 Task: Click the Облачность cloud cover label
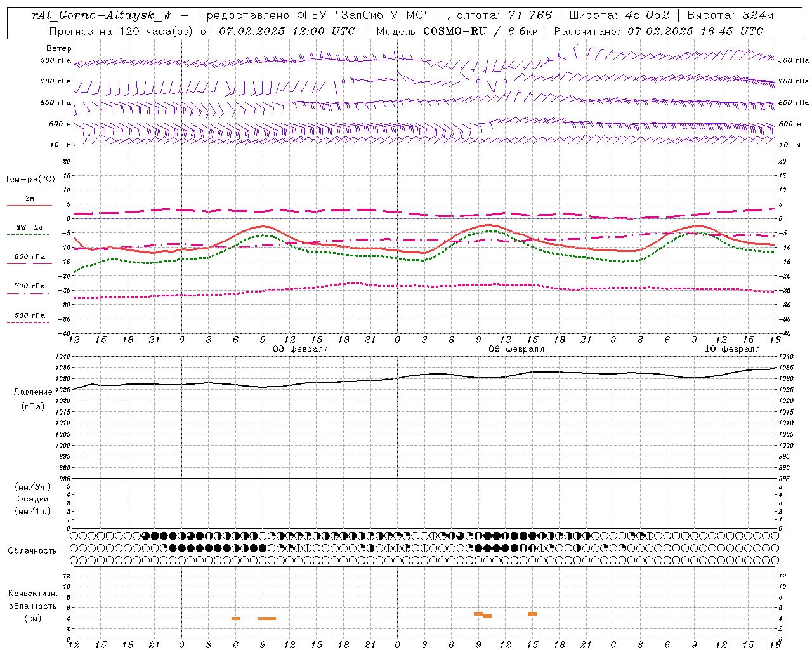32,550
